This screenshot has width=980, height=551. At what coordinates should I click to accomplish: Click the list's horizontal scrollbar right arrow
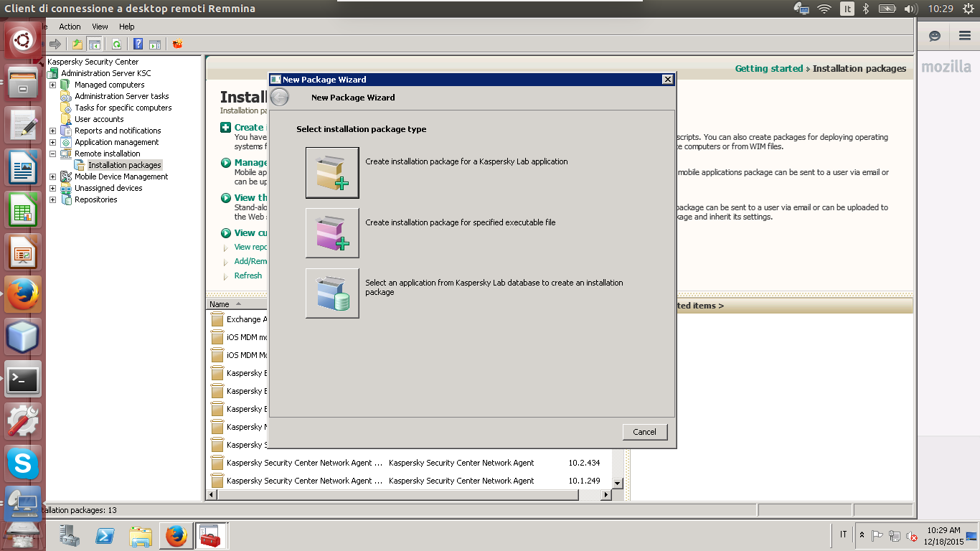click(606, 495)
